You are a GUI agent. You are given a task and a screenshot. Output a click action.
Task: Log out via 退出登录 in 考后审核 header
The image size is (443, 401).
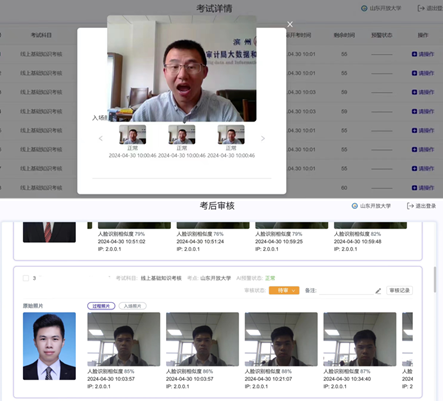pos(421,206)
